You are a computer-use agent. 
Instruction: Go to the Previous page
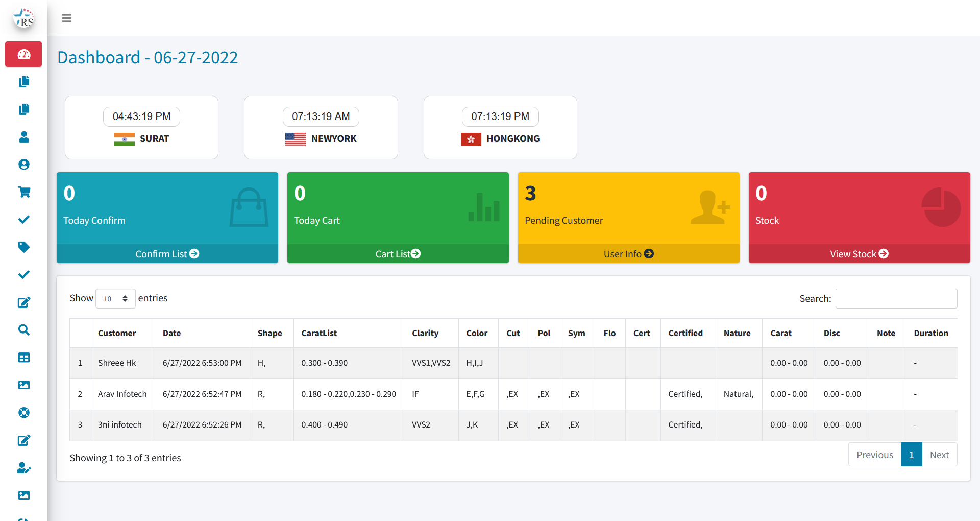tap(875, 455)
